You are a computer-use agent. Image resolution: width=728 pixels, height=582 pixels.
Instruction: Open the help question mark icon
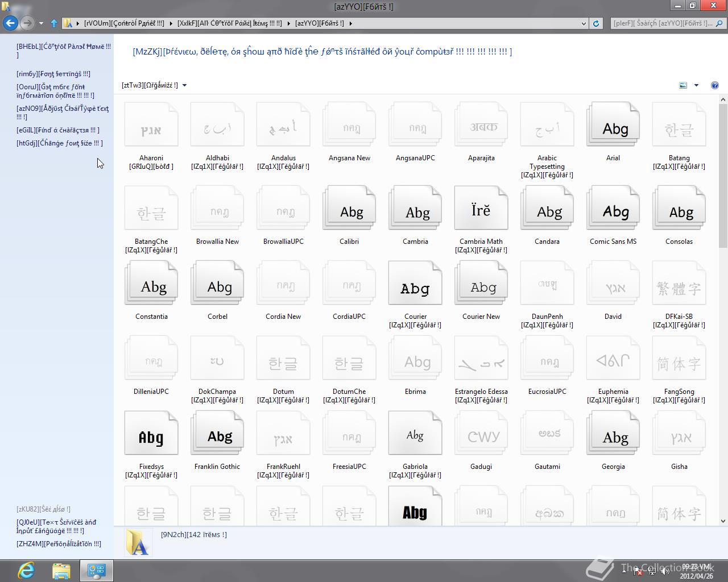tap(714, 85)
